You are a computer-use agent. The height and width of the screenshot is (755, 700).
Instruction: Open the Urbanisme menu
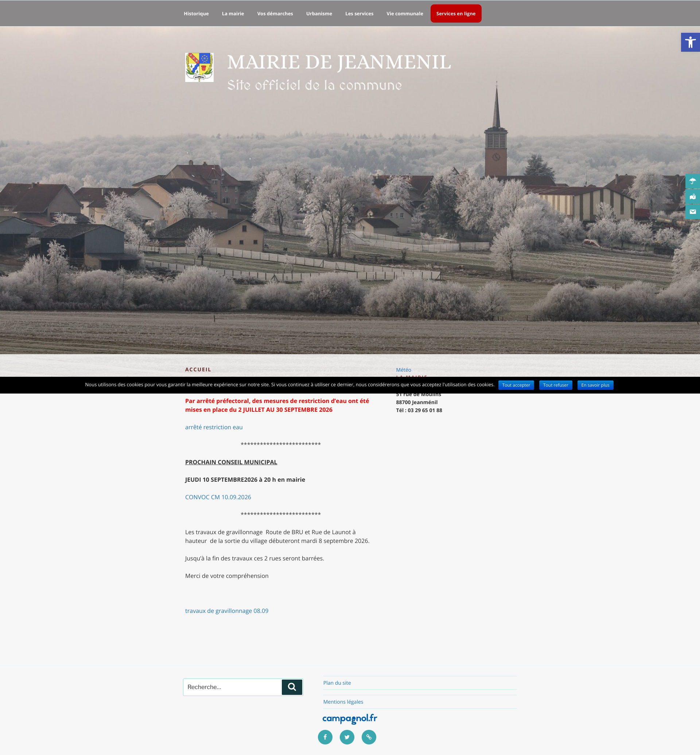pyautogui.click(x=319, y=13)
